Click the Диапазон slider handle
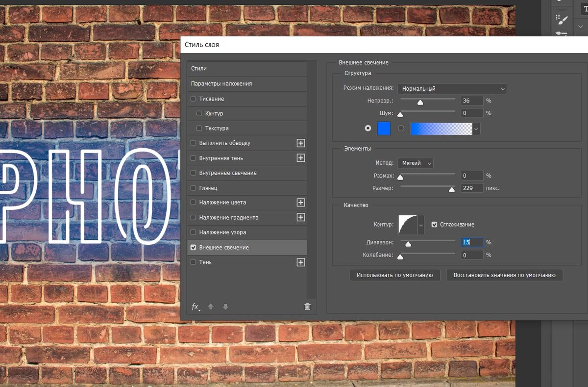 pos(408,243)
